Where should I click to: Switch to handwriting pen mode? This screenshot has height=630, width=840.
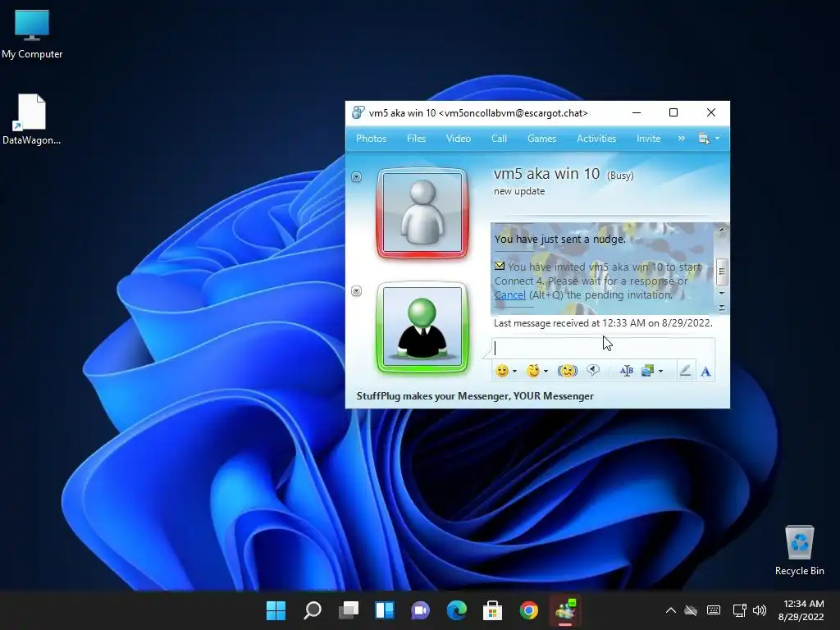click(685, 371)
